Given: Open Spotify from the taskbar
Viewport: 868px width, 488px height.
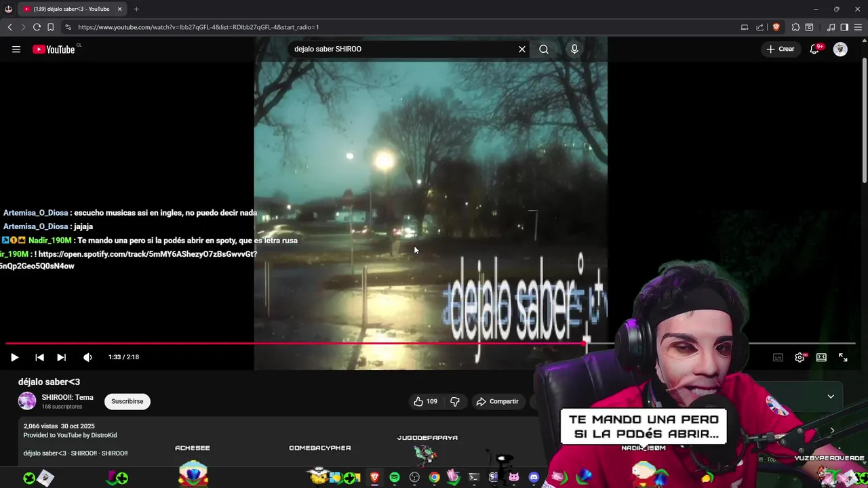Looking at the screenshot, I should (395, 478).
